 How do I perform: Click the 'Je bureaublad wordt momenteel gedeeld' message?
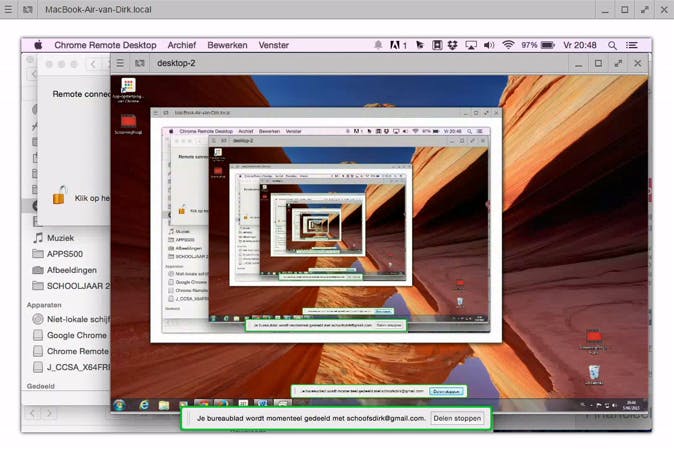pyautogui.click(x=311, y=418)
